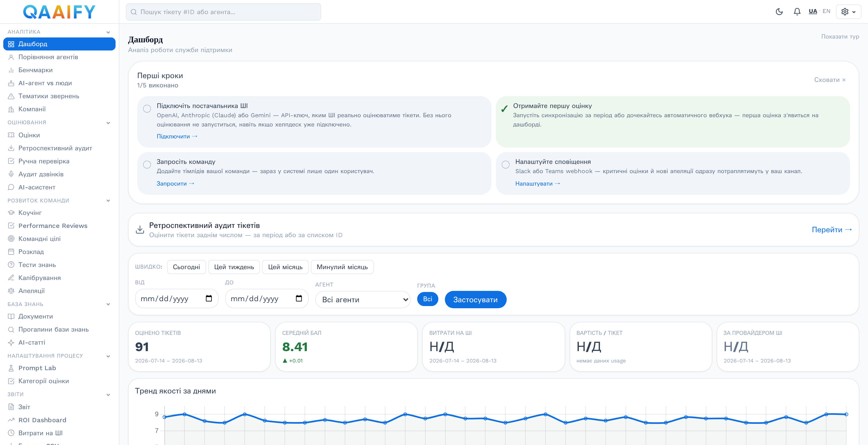Click the Перейти link

[x=832, y=230]
